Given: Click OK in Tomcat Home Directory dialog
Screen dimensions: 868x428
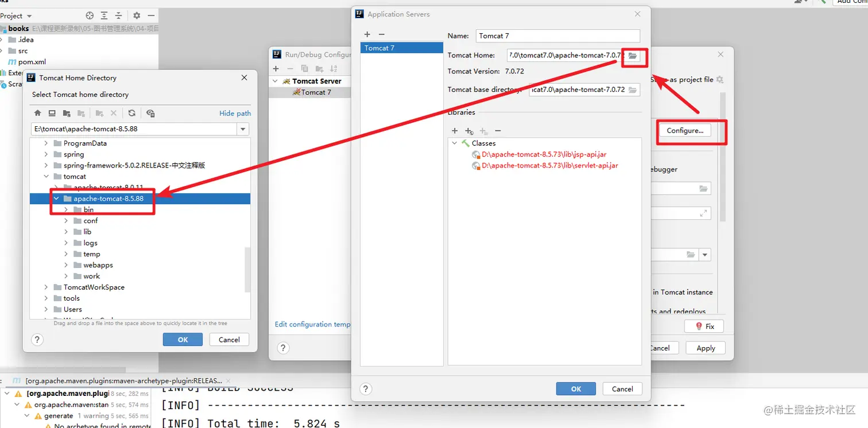Looking at the screenshot, I should tap(183, 340).
